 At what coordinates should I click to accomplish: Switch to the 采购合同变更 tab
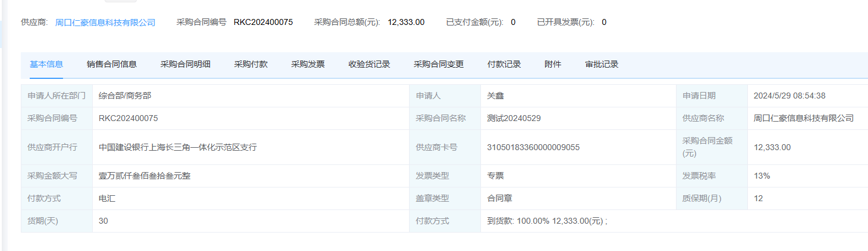coord(439,65)
